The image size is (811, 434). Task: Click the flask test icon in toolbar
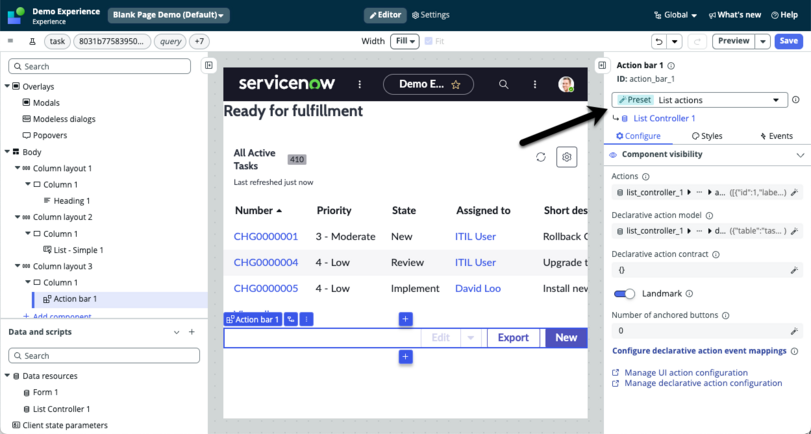[x=32, y=41]
